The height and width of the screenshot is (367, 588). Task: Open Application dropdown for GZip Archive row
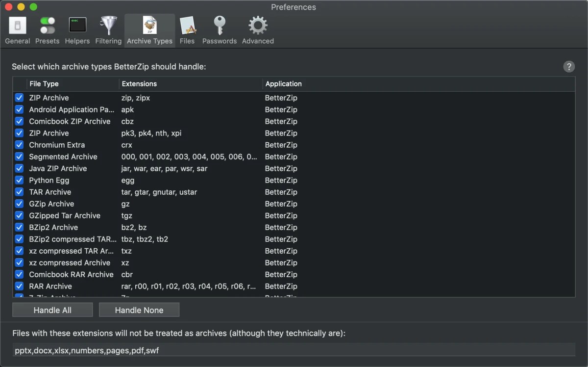click(281, 204)
